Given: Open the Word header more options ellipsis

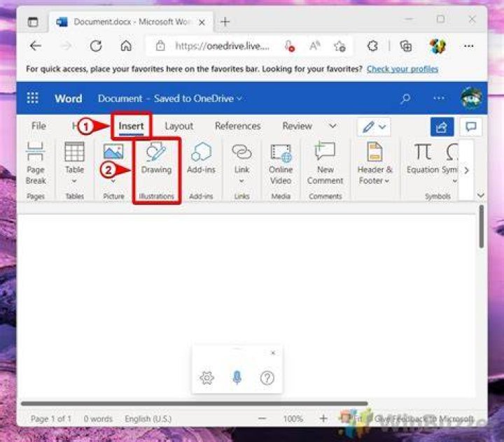Looking at the screenshot, I should click(x=438, y=98).
